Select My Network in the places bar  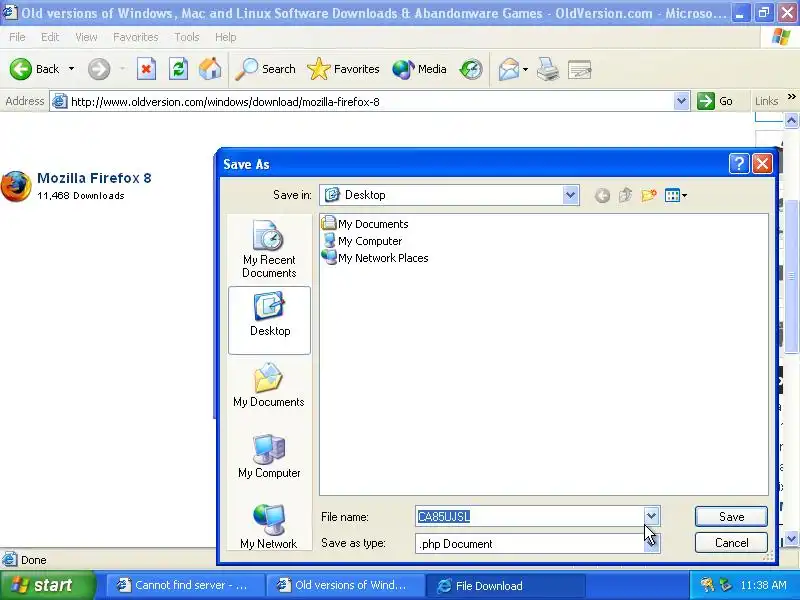point(269,527)
